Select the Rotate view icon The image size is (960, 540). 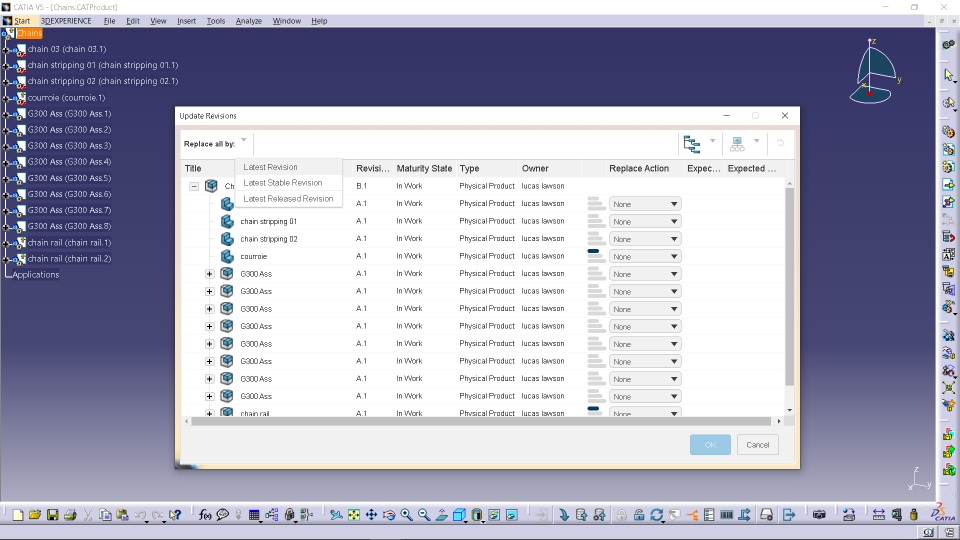(x=389, y=515)
